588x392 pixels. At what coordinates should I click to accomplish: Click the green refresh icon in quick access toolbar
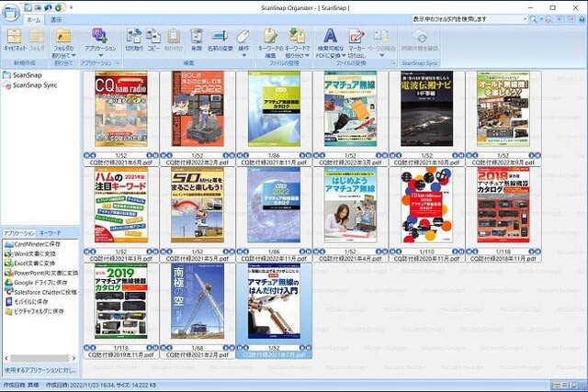(x=59, y=7)
